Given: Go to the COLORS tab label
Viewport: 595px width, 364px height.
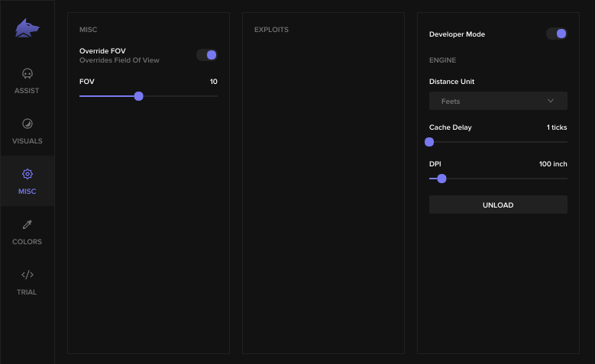Looking at the screenshot, I should [x=27, y=242].
